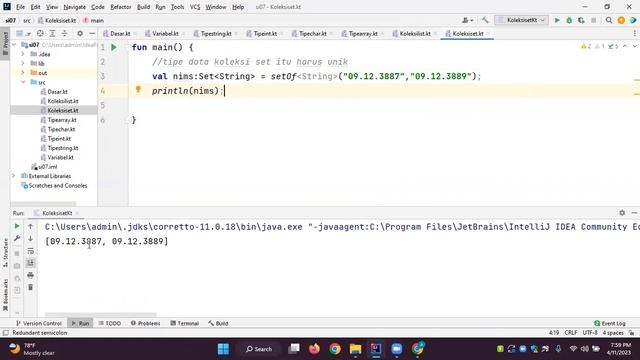Jump down the stack trace with down arrow
This screenshot has width=640, height=360.
coord(30,238)
